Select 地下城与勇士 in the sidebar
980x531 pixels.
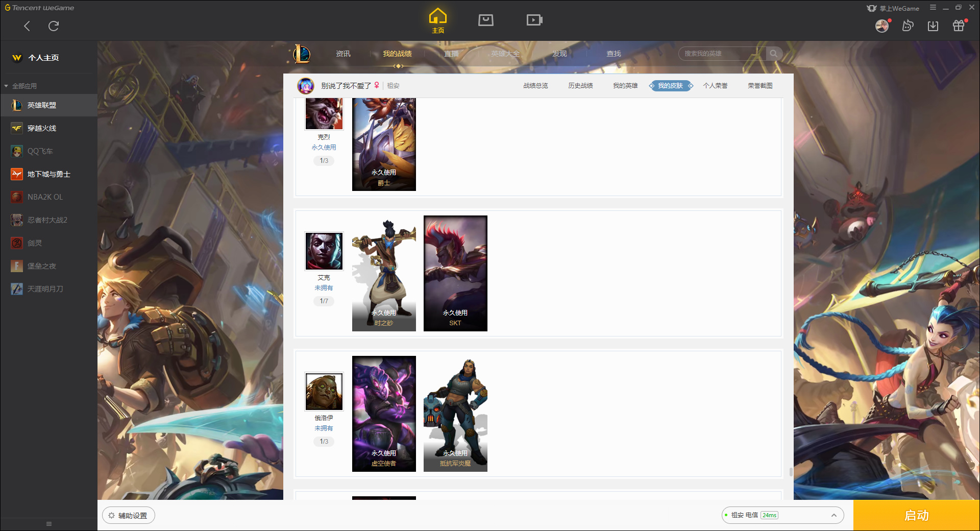pyautogui.click(x=48, y=174)
